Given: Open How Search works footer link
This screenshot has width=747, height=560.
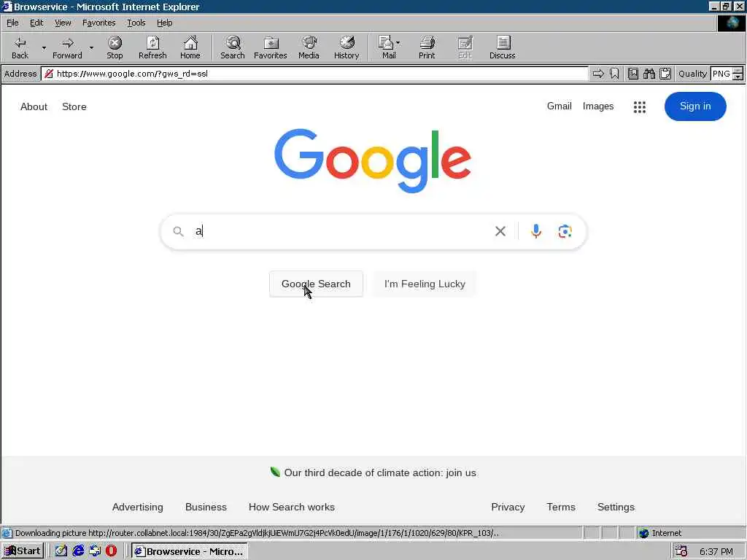Looking at the screenshot, I should click(x=292, y=507).
